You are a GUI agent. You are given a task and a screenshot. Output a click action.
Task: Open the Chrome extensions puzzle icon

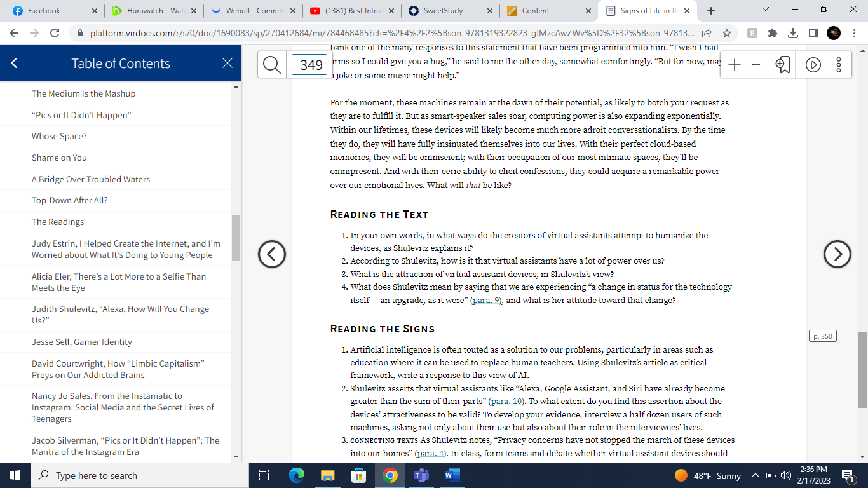pyautogui.click(x=772, y=33)
